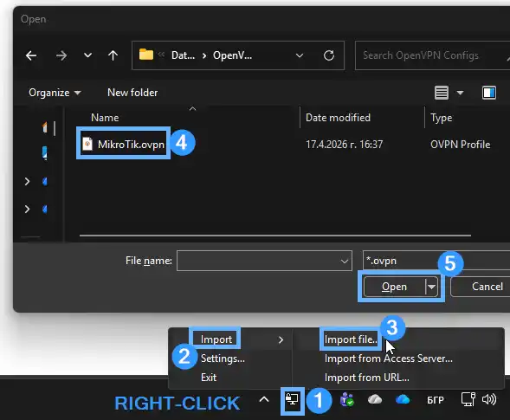
Task: Go up one folder level
Action: click(113, 55)
